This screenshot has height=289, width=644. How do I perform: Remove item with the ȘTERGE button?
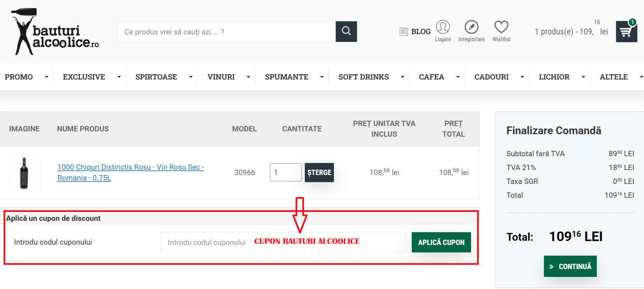click(x=319, y=173)
